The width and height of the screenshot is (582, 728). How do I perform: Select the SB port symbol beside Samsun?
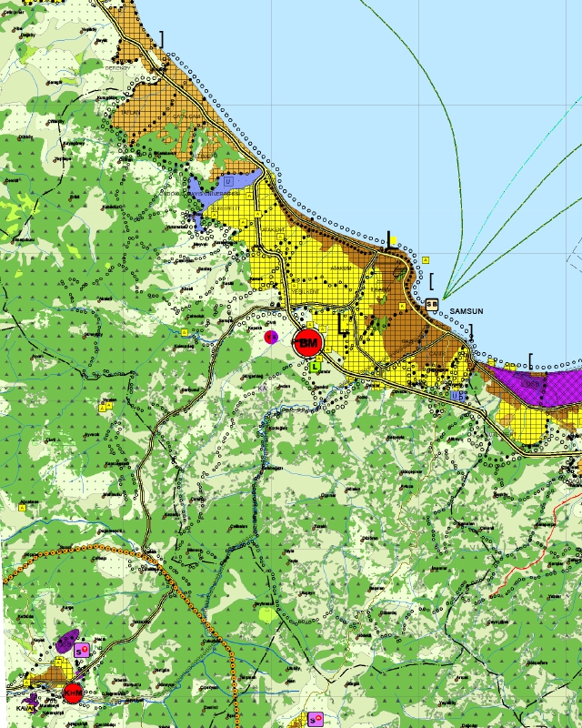(x=432, y=304)
